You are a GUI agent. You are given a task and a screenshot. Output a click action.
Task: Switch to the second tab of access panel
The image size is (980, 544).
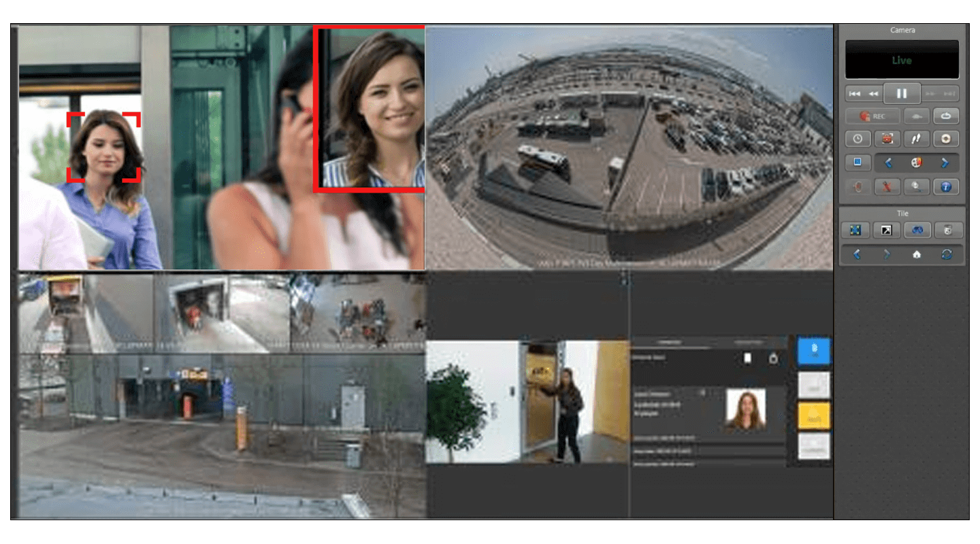[748, 343]
